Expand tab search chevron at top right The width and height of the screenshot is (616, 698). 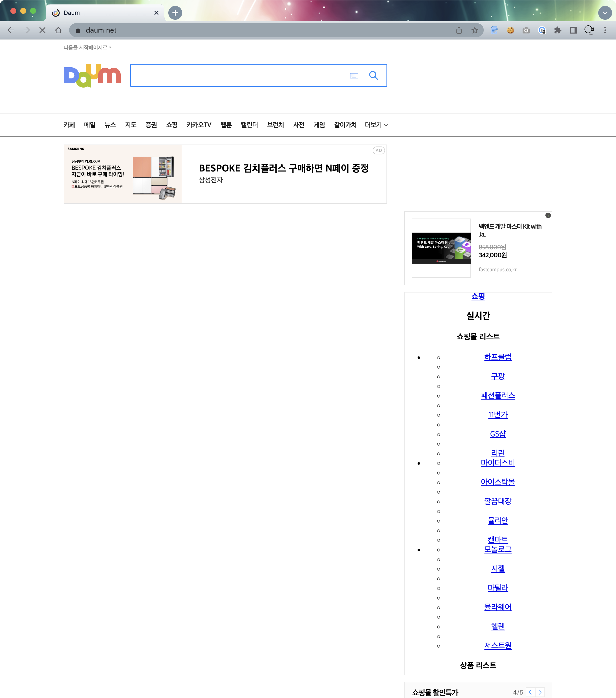click(x=605, y=13)
